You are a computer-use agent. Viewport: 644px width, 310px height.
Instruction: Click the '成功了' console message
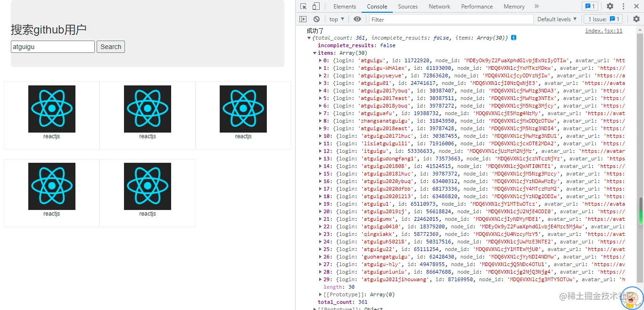click(315, 31)
